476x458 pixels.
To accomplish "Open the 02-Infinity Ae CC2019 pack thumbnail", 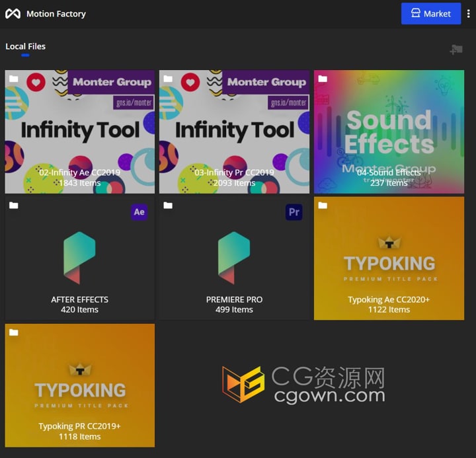I will (80, 132).
